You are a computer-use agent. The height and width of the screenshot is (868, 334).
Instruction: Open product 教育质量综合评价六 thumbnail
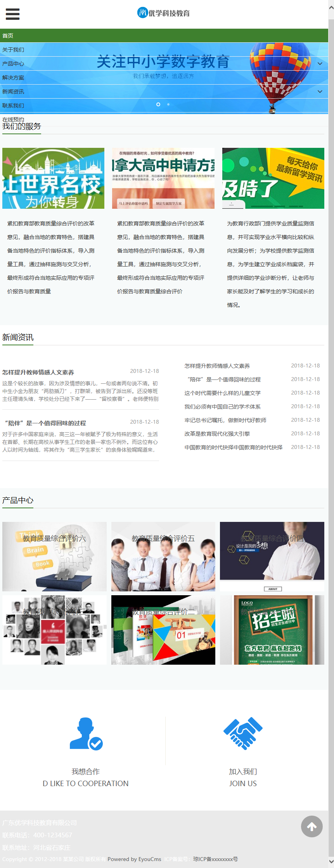click(x=54, y=556)
